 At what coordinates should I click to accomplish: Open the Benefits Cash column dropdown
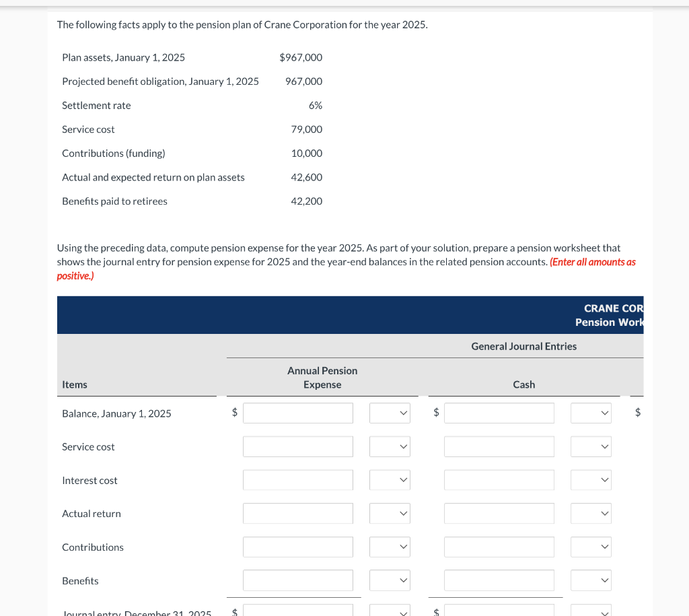[x=591, y=580]
